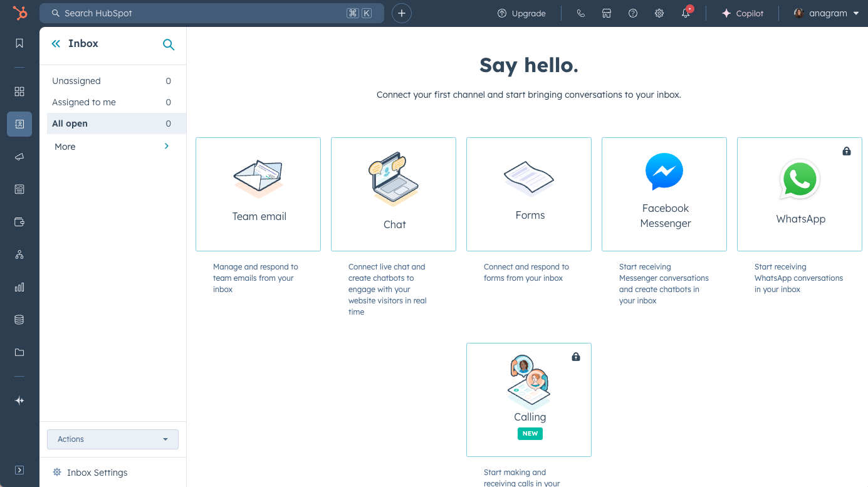The width and height of the screenshot is (868, 487).
Task: Click 'Connect and respond to forms' description
Action: pyautogui.click(x=526, y=273)
